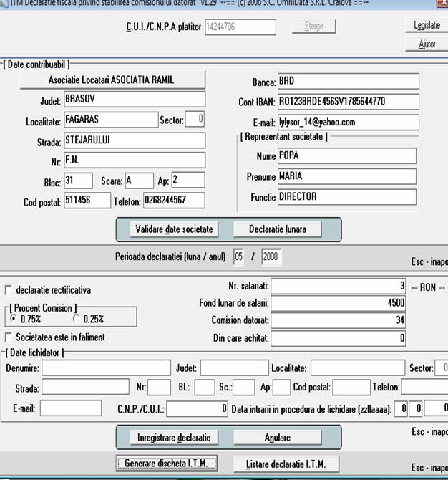Screen dimensions: 448x480
Task: Click Inregistrare declaratie button
Action: pyautogui.click(x=173, y=437)
